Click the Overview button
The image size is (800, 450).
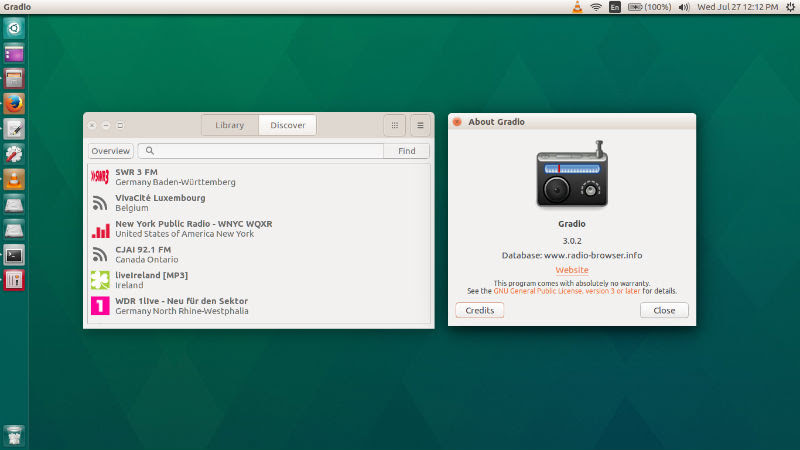[111, 151]
